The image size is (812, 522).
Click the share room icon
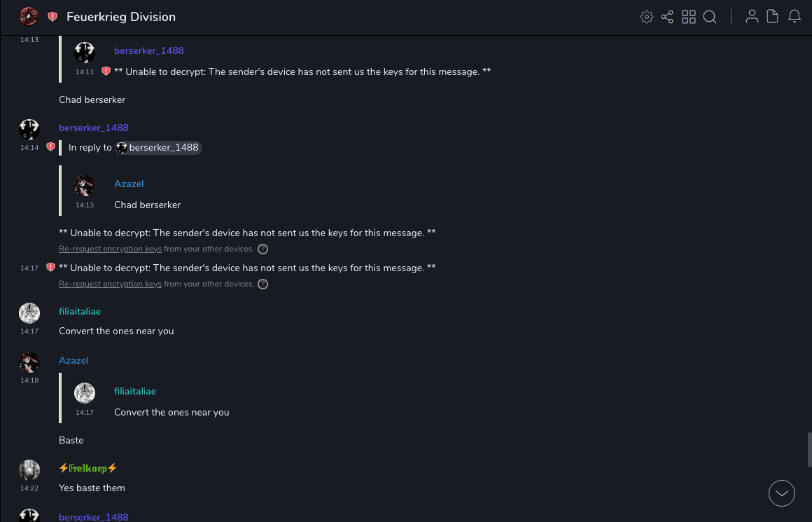[667, 17]
